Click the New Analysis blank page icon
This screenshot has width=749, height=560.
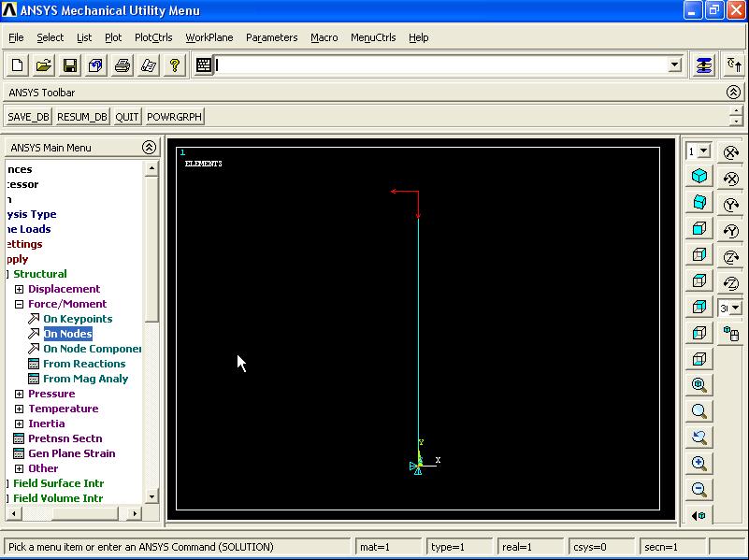click(x=17, y=65)
